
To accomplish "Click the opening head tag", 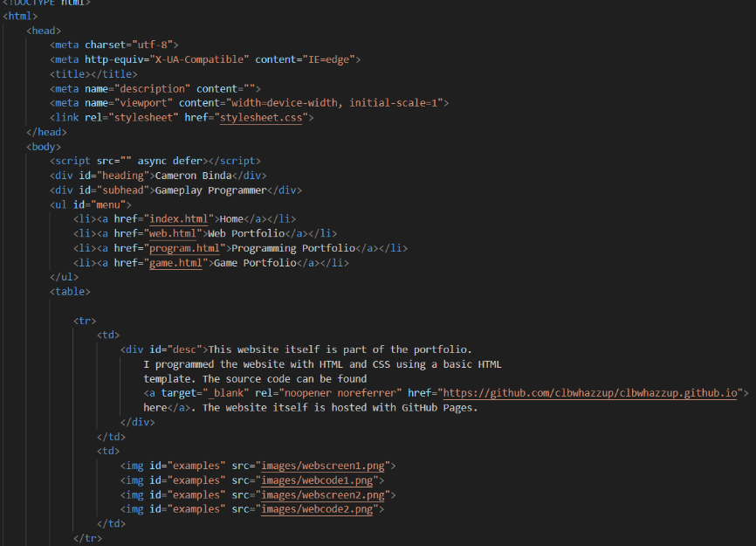I will pyautogui.click(x=44, y=31).
